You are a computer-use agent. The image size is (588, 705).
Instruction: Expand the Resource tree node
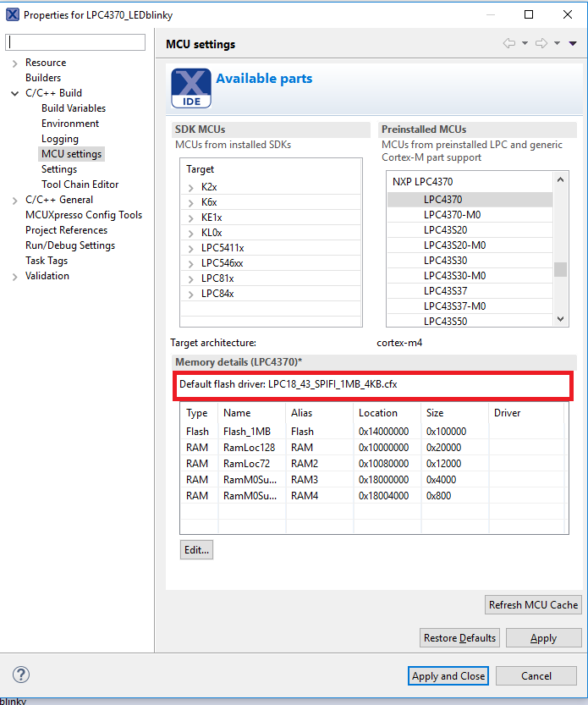[x=15, y=63]
